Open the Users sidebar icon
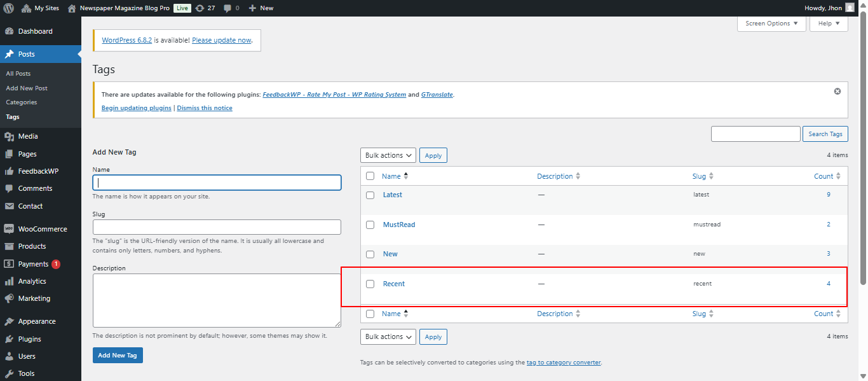 click(x=9, y=356)
